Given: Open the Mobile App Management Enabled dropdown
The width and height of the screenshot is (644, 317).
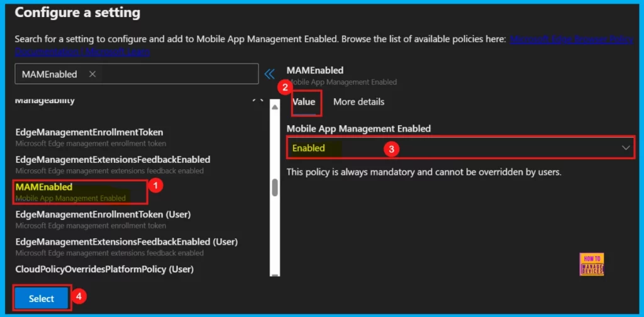Looking at the screenshot, I should coord(460,148).
